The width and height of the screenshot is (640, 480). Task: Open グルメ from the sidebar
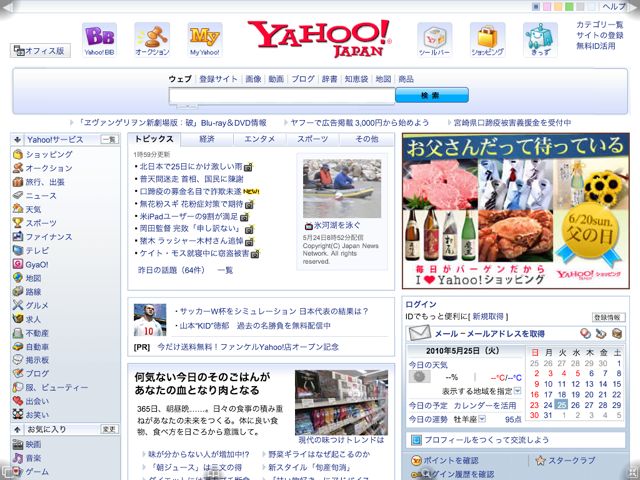37,305
